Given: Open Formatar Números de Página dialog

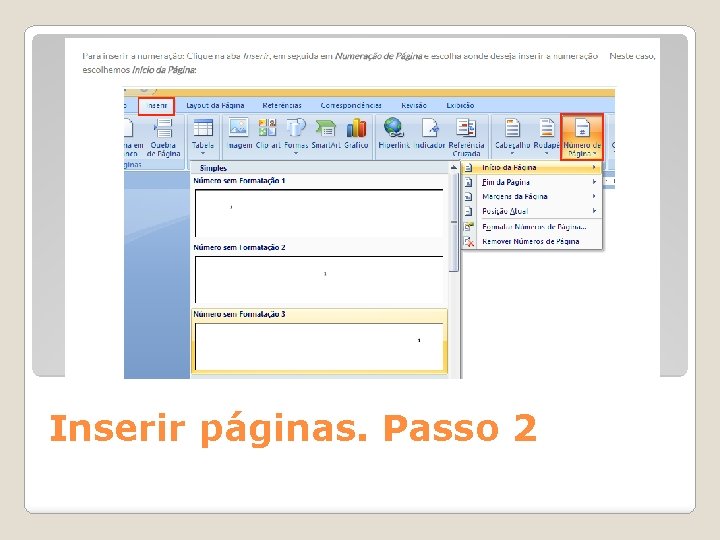Looking at the screenshot, I should click(x=531, y=227).
